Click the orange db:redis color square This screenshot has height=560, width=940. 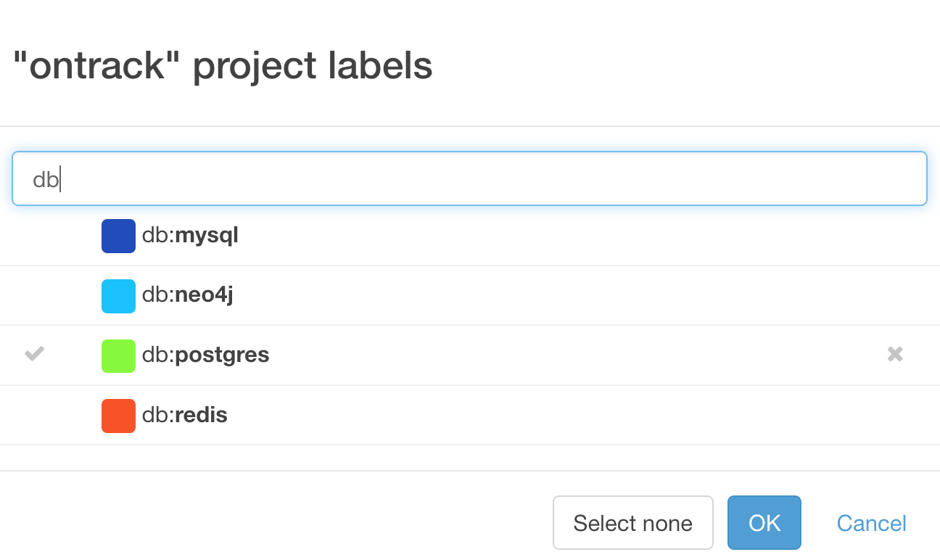(x=118, y=416)
